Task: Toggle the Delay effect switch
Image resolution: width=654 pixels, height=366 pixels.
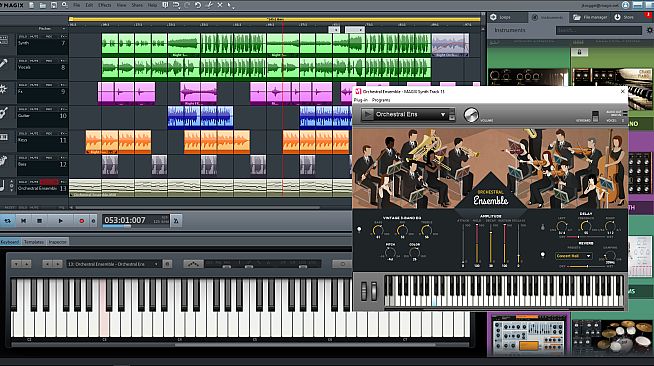Action: point(543,228)
